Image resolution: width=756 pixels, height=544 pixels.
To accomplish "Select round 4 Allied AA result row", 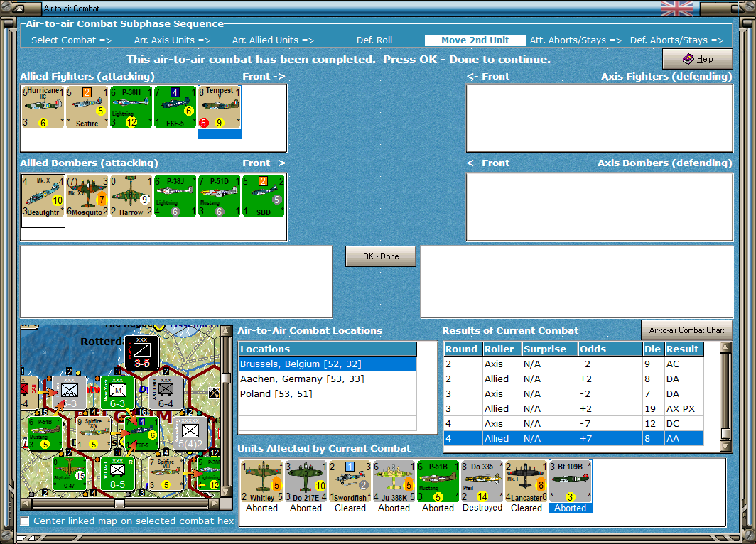I will (x=573, y=438).
